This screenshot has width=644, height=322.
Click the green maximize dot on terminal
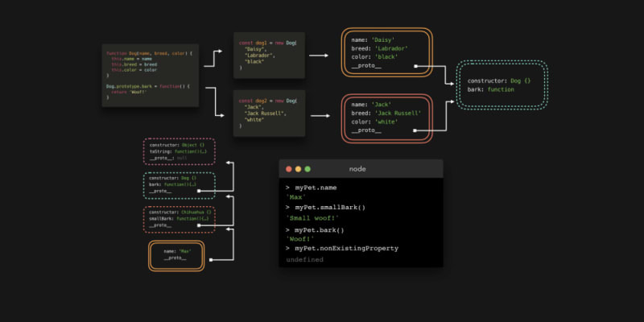click(308, 169)
